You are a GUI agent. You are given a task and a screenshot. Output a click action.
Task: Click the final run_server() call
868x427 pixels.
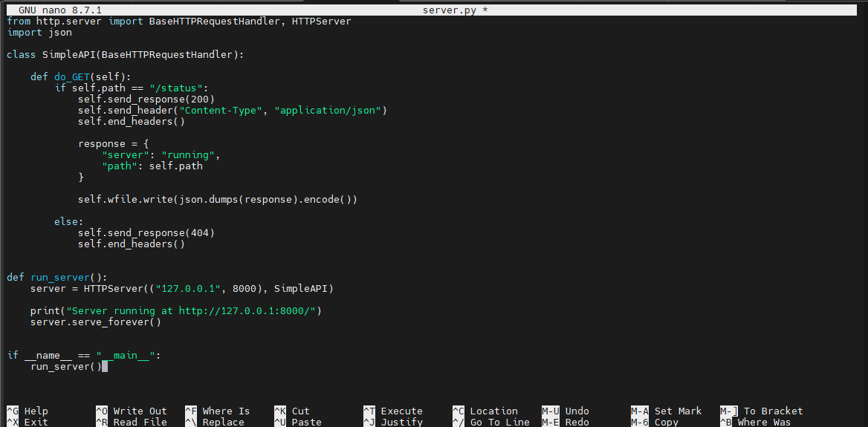[x=66, y=367]
